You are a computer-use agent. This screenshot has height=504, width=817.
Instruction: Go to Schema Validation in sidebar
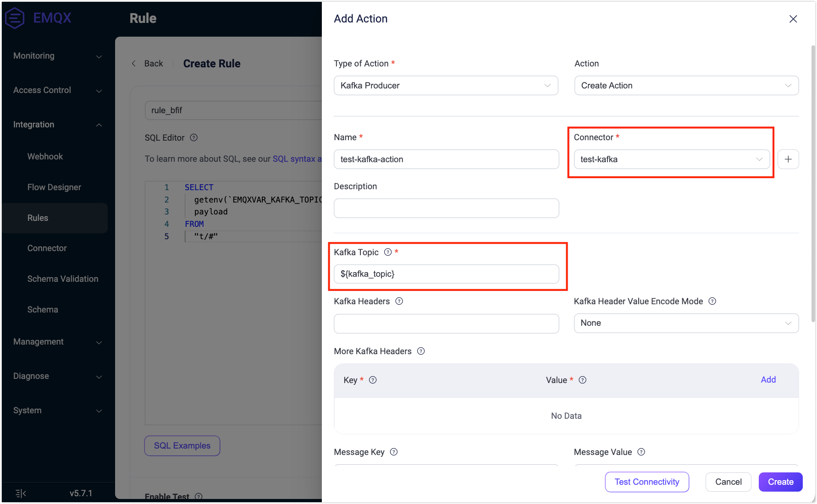point(63,279)
